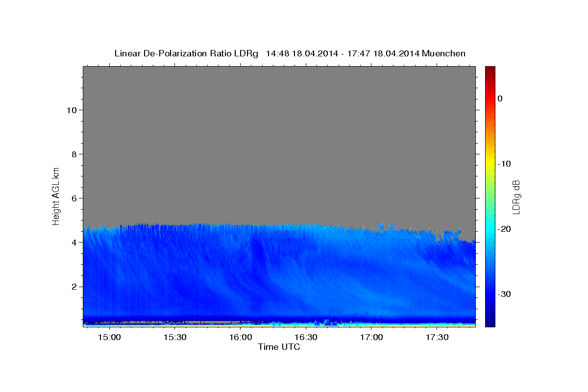
Task: Click the 16:30 time tick label
Action: point(306,338)
